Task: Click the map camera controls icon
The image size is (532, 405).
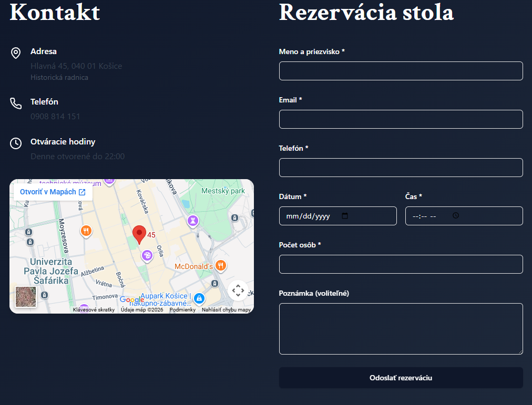Action: pos(238,290)
